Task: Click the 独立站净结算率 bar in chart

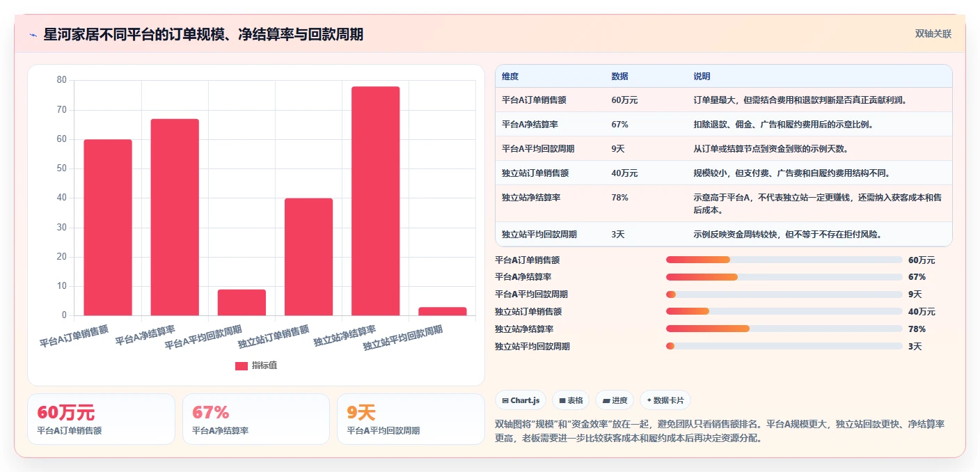Action: click(x=375, y=201)
